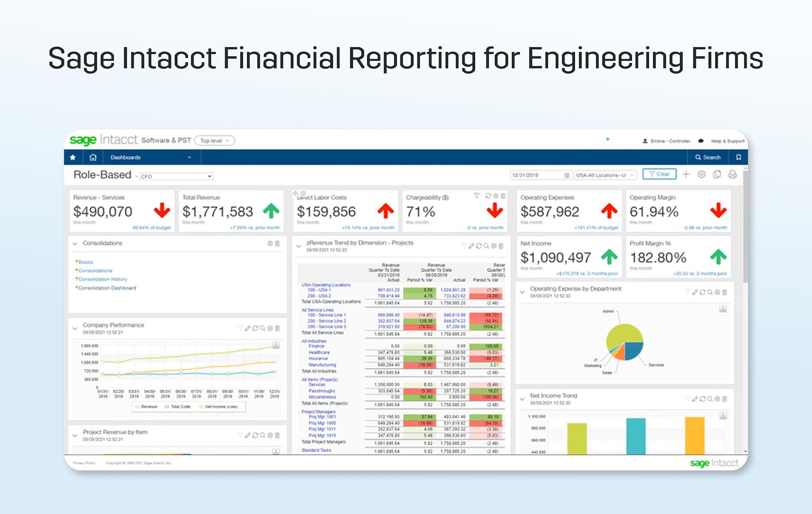This screenshot has width=812, height=514.
Task: Refresh zRevenue Trend by Dimension report
Action: click(479, 246)
